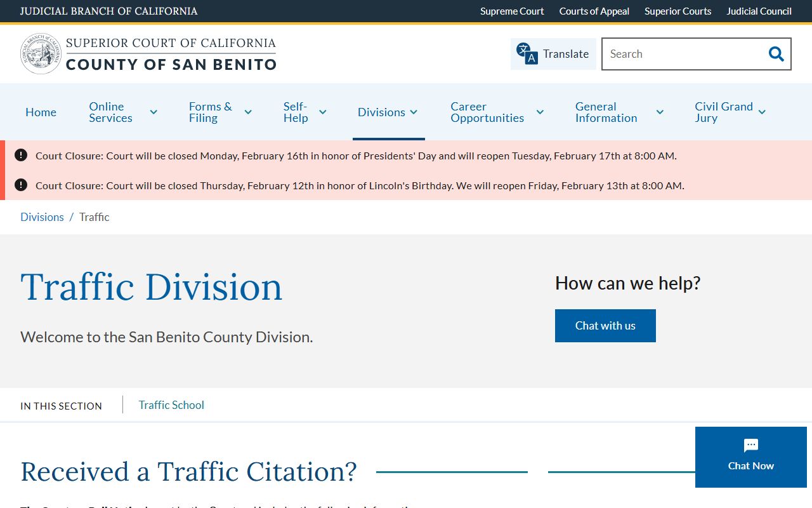The image size is (812, 508).
Task: Click Received a Traffic Citation? heading
Action: point(188,472)
